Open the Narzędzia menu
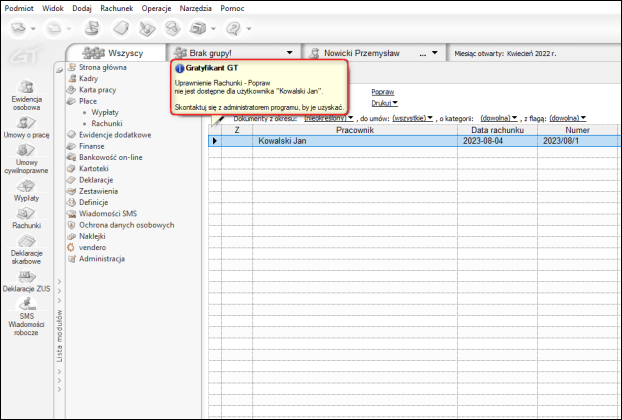 tap(196, 8)
